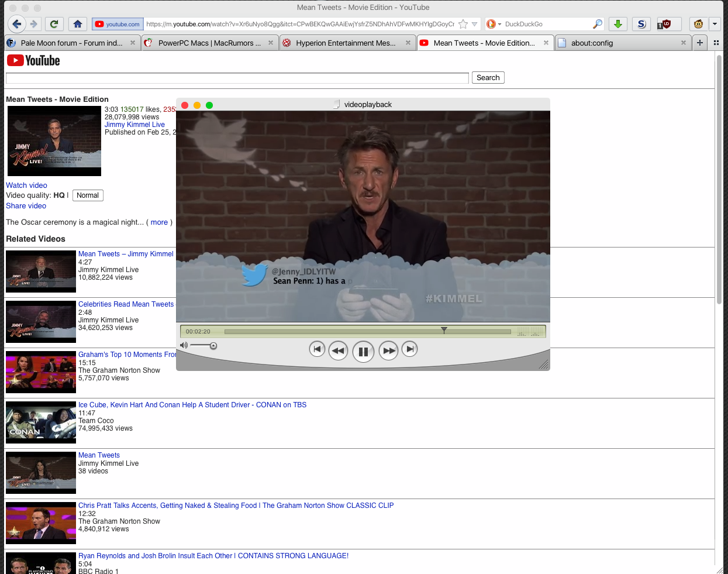Open the Jimmy Kimmel Live channel link
Viewport: 728px width, 574px height.
click(134, 125)
